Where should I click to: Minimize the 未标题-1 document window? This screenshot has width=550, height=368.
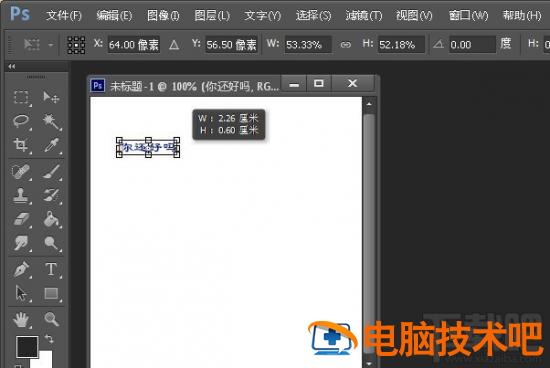pos(294,84)
